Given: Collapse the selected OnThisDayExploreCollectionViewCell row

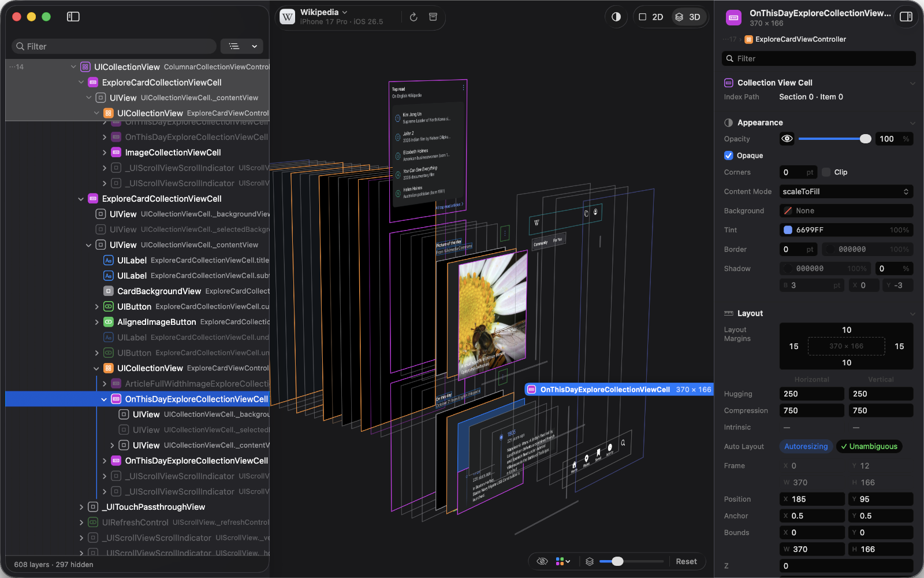Looking at the screenshot, I should coord(104,399).
